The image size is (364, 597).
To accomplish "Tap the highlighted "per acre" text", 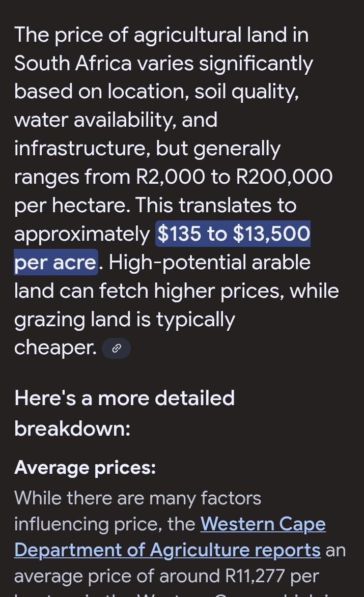I will point(55,263).
